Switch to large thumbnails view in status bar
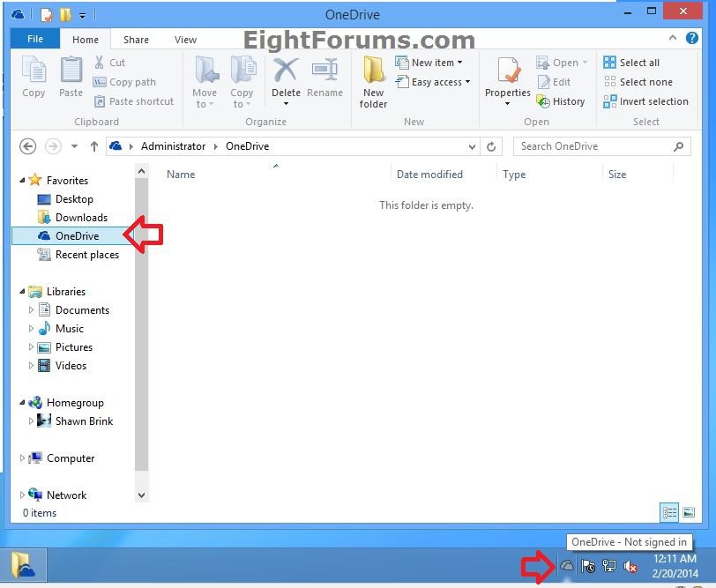716x588 pixels. [689, 513]
